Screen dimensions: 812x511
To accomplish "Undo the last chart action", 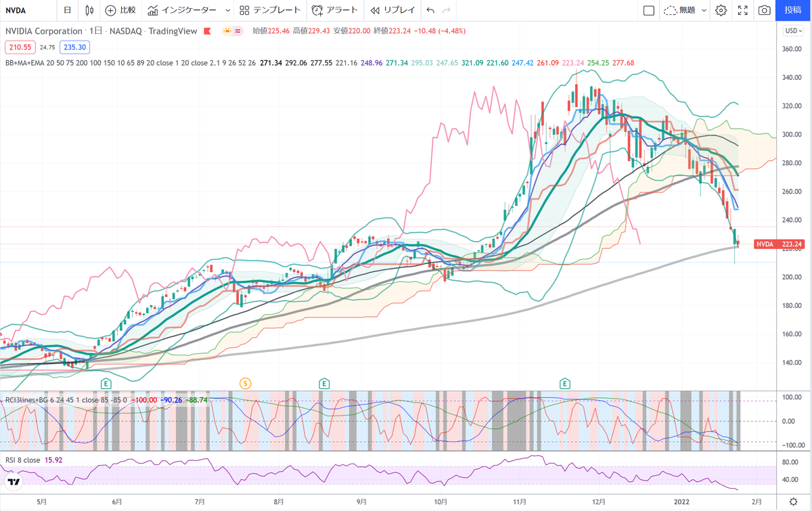I will pyautogui.click(x=431, y=10).
